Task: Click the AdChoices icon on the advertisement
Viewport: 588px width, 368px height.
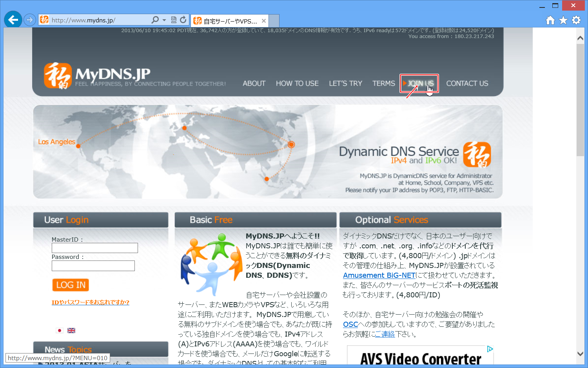Action: click(x=490, y=349)
